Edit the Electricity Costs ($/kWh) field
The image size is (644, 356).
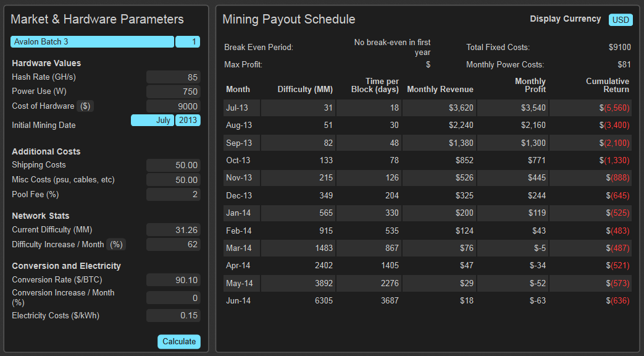[174, 315]
